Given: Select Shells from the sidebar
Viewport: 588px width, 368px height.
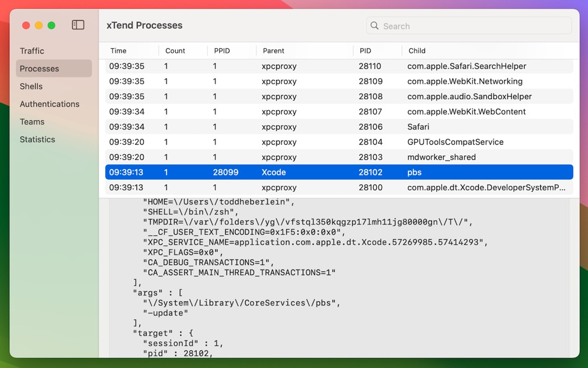Looking at the screenshot, I should 31,86.
